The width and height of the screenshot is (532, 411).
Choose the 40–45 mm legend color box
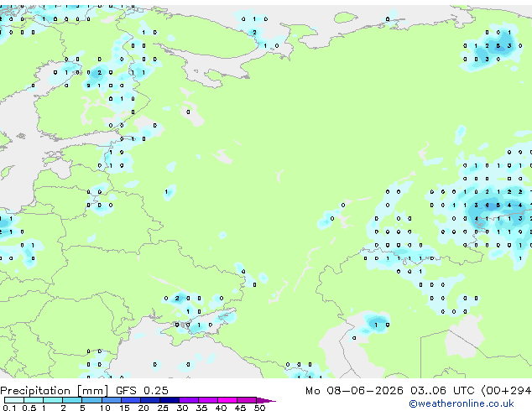pos(227,400)
